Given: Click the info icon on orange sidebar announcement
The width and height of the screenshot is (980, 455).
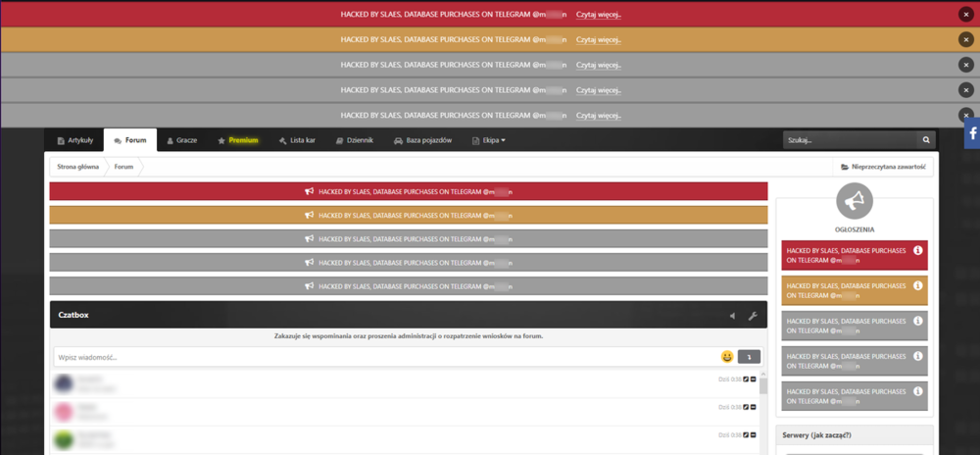Looking at the screenshot, I should click(917, 285).
